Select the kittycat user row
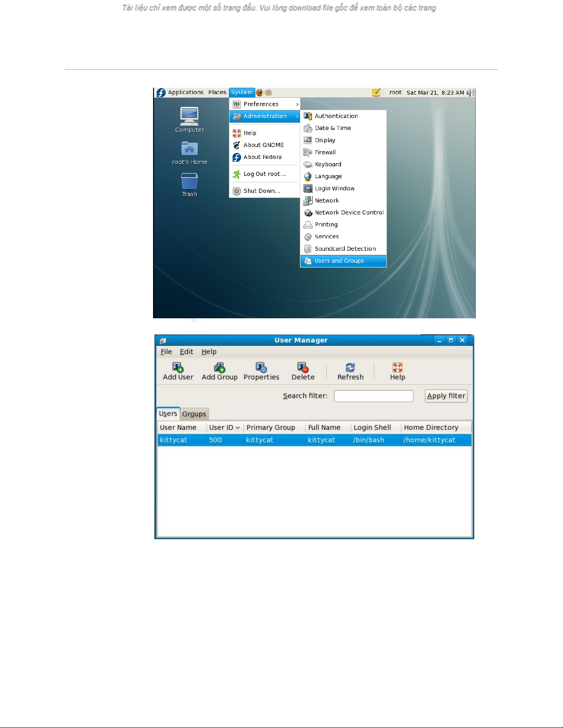563x728 pixels. tap(314, 440)
